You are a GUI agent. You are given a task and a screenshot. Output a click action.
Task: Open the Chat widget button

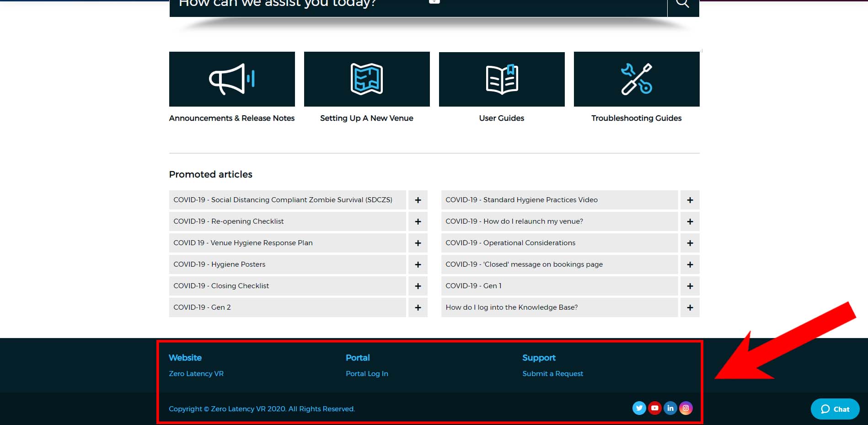(x=835, y=409)
